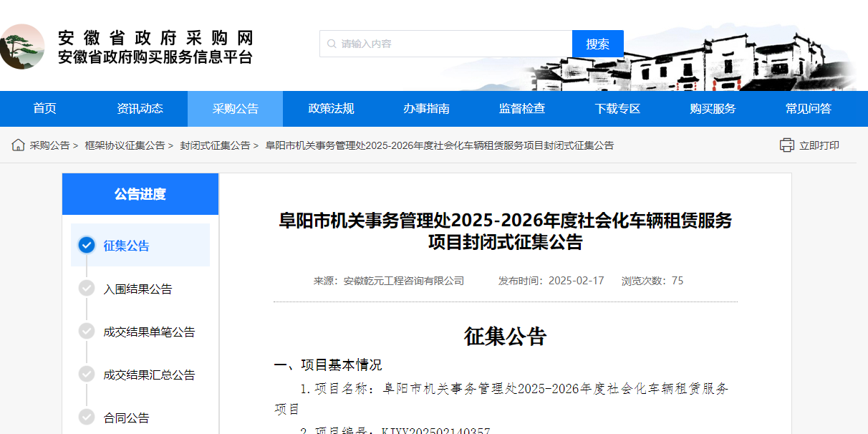Image resolution: width=868 pixels, height=434 pixels.
Task: Click the blue checkmark on 征集公告 step
Action: [87, 244]
